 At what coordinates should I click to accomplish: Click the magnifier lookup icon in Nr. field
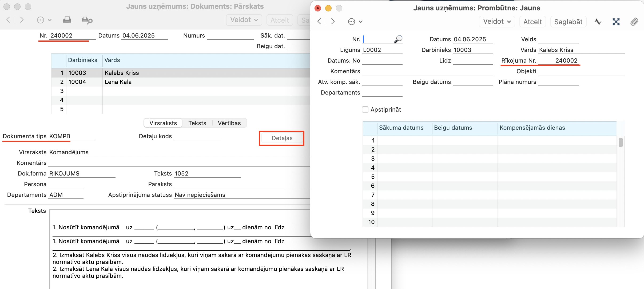(x=398, y=39)
